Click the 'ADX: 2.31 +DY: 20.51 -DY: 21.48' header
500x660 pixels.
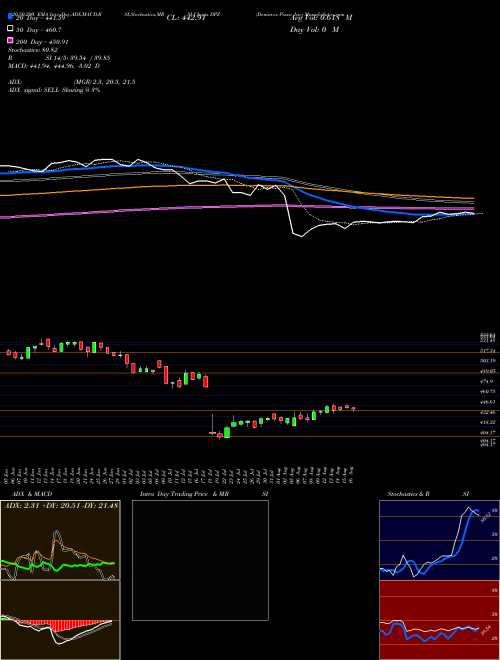click(61, 505)
